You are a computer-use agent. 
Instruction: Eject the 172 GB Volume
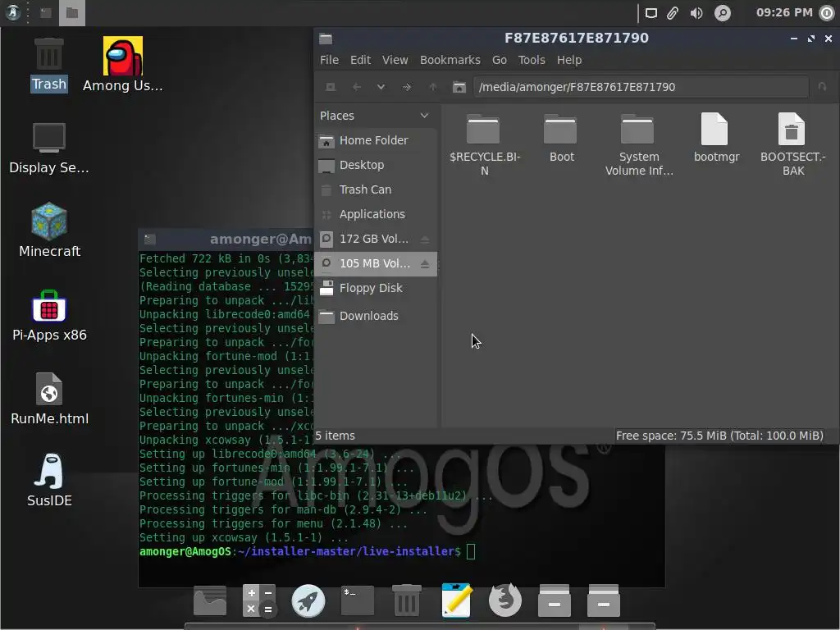[425, 240]
